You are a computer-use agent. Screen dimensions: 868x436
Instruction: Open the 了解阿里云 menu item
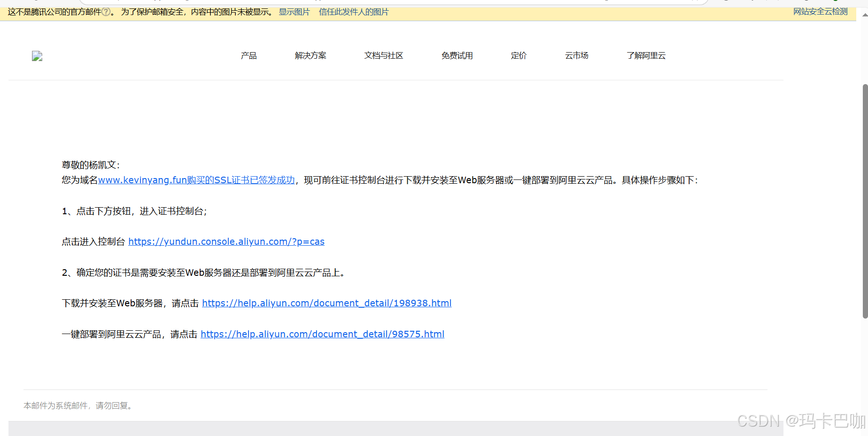pyautogui.click(x=646, y=55)
